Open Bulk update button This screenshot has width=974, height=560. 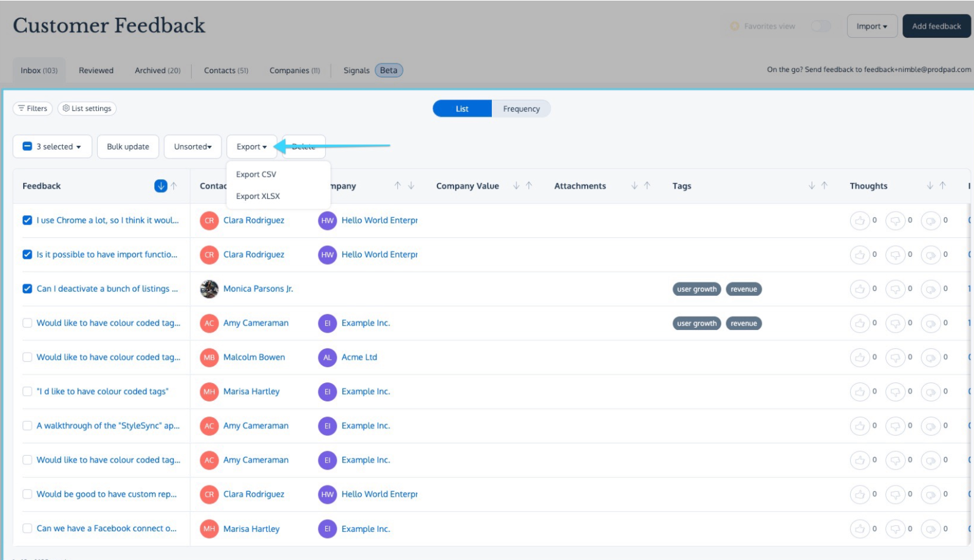pos(128,146)
